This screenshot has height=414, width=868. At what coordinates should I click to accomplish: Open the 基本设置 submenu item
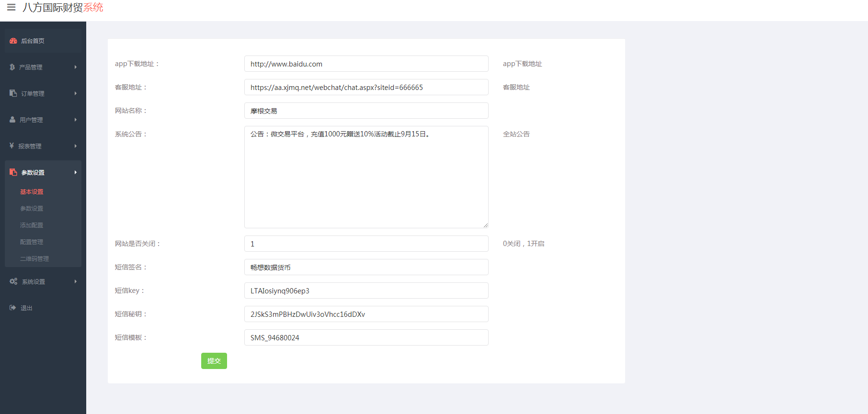pos(32,191)
